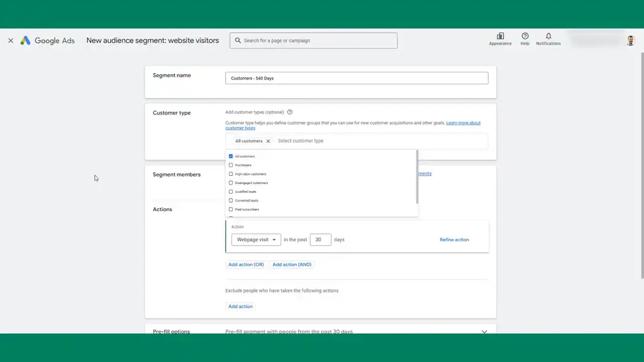The height and width of the screenshot is (362, 644).
Task: Click Add action (OR) button
Action: point(246,265)
